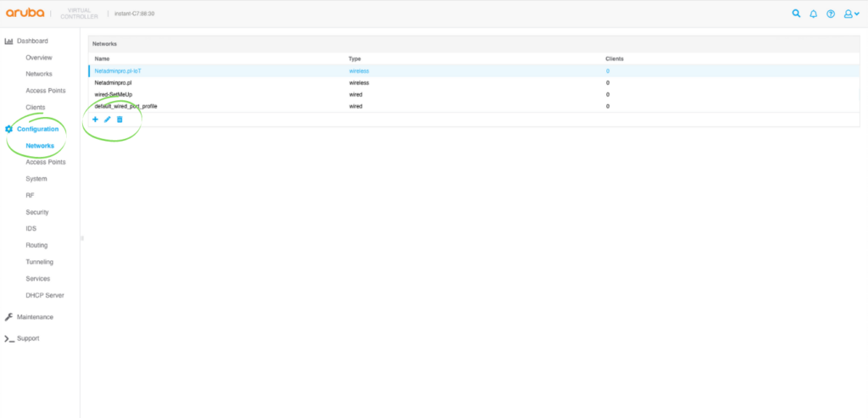868x418 pixels.
Task: Click the trash delete network icon
Action: click(x=120, y=120)
